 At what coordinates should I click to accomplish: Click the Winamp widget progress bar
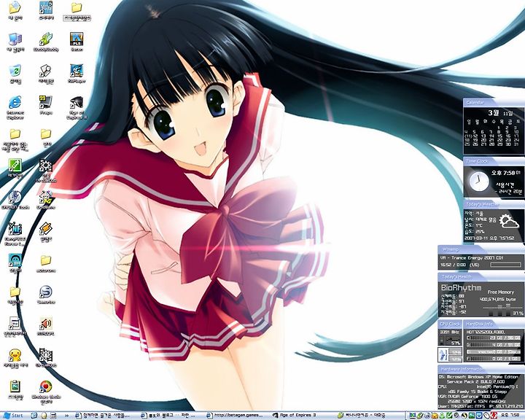click(x=505, y=265)
